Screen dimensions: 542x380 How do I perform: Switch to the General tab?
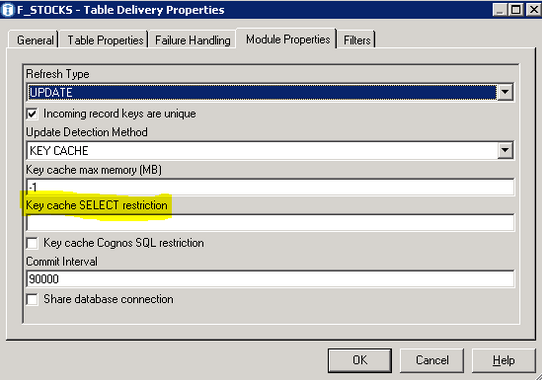click(35, 40)
